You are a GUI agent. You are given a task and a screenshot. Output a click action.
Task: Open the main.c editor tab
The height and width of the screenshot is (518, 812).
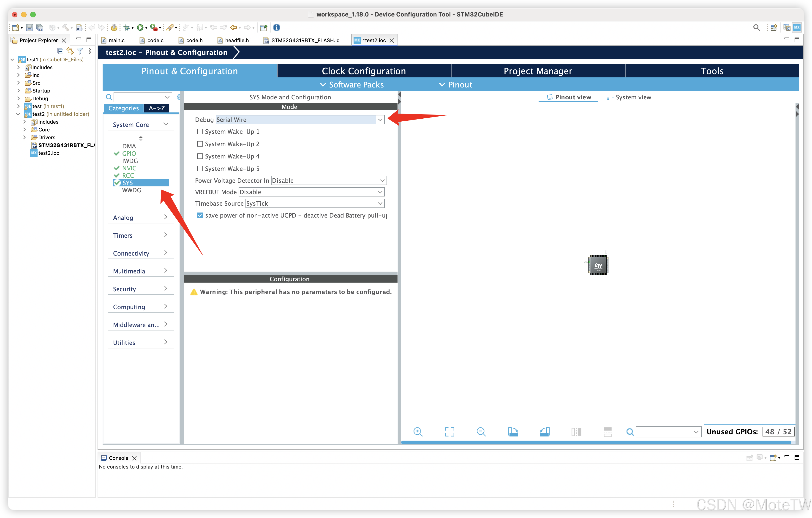coord(116,40)
